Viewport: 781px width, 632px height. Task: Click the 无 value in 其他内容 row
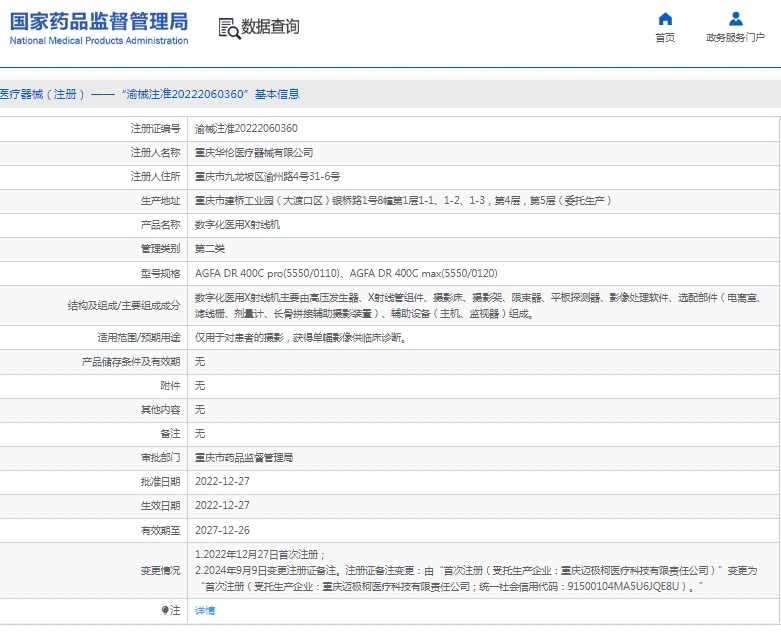tap(200, 409)
